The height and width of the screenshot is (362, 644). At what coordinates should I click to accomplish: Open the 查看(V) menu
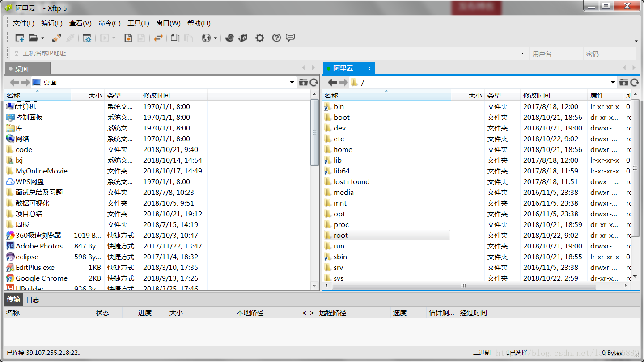[80, 23]
